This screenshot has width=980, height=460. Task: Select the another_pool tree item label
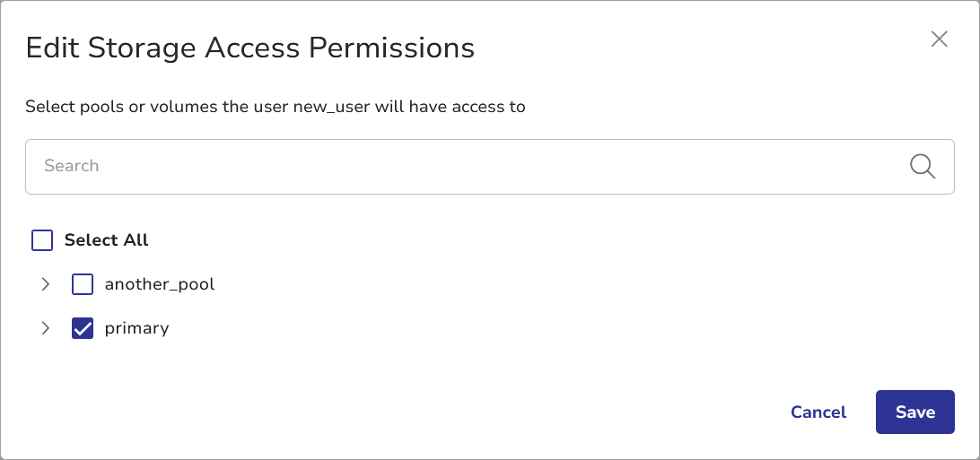pyautogui.click(x=160, y=284)
